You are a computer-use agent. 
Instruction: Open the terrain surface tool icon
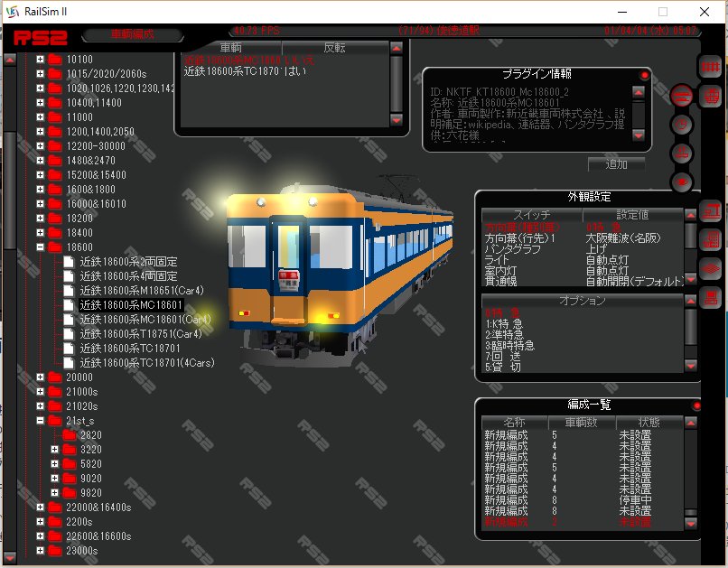(x=711, y=269)
